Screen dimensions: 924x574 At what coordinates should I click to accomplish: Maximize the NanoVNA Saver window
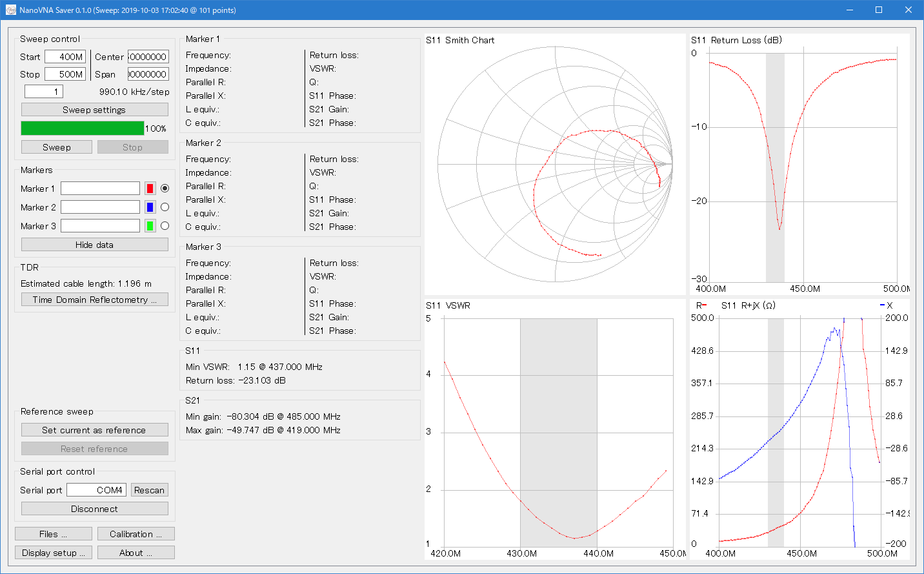879,10
